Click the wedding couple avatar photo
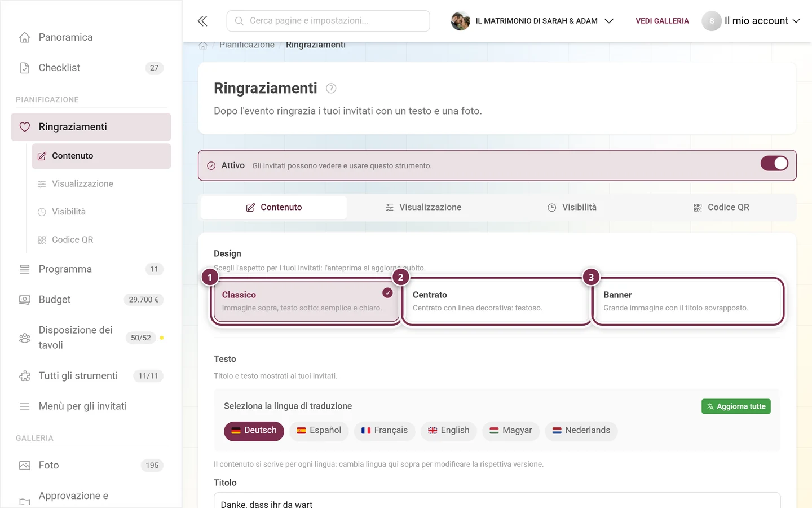 [x=460, y=21]
